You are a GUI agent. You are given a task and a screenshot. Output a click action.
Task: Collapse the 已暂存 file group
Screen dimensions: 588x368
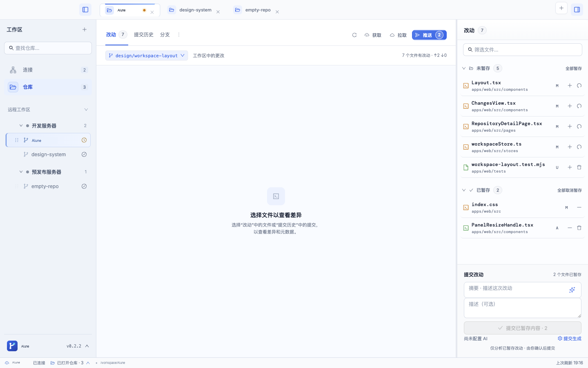pyautogui.click(x=464, y=190)
